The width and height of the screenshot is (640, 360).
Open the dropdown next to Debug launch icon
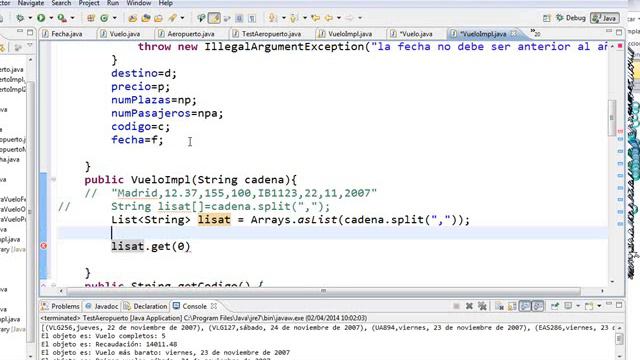[30, 18]
